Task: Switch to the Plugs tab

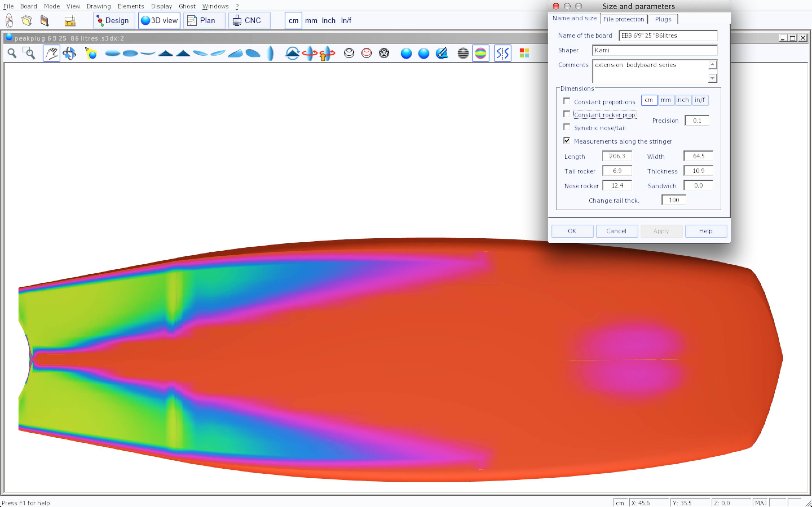Action: pyautogui.click(x=663, y=19)
